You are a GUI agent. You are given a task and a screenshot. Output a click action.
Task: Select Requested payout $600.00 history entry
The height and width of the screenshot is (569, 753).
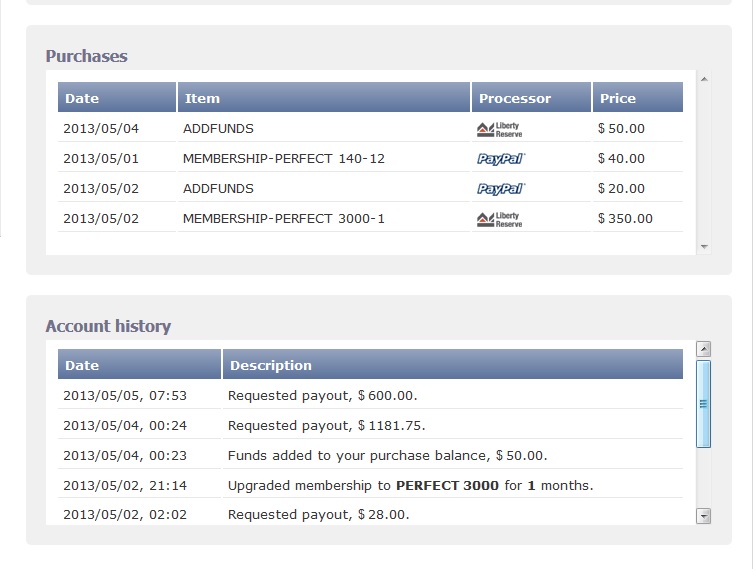pos(323,395)
